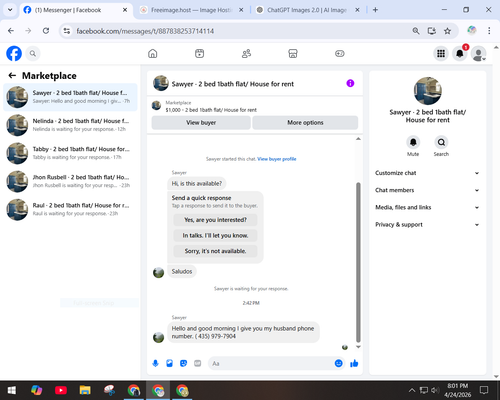Mute the Sawyer conversation
The height and width of the screenshot is (400, 500).
click(413, 142)
